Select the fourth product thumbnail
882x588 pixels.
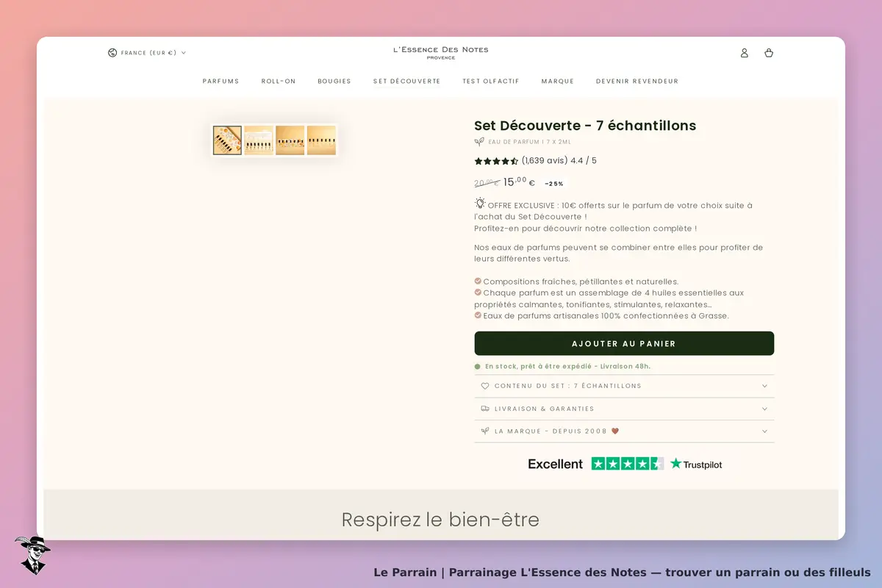point(321,140)
